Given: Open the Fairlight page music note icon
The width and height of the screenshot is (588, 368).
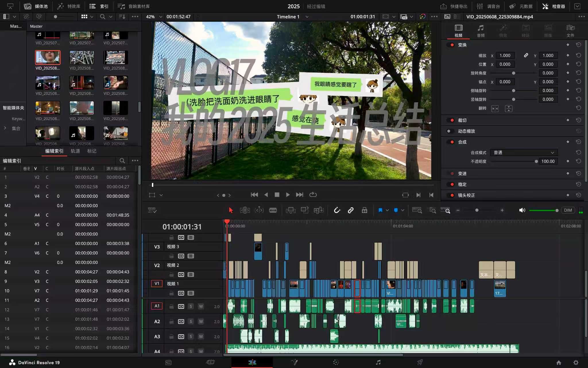Looking at the screenshot, I should (x=378, y=362).
